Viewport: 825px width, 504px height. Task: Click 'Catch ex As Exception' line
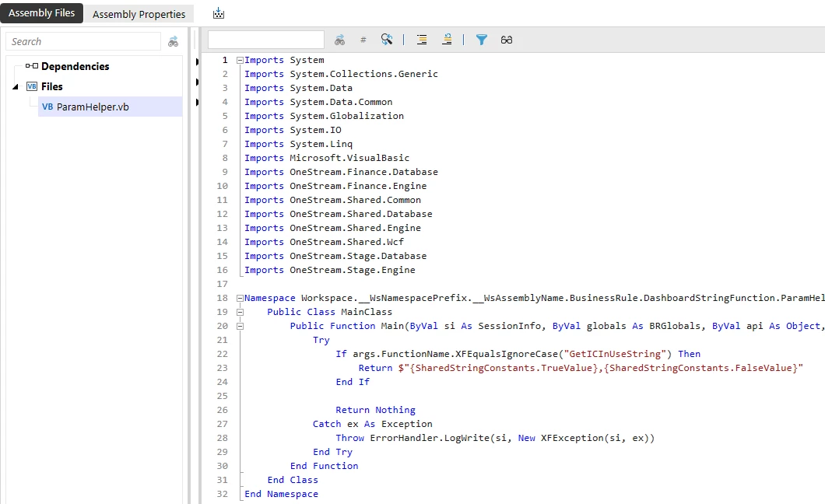373,424
